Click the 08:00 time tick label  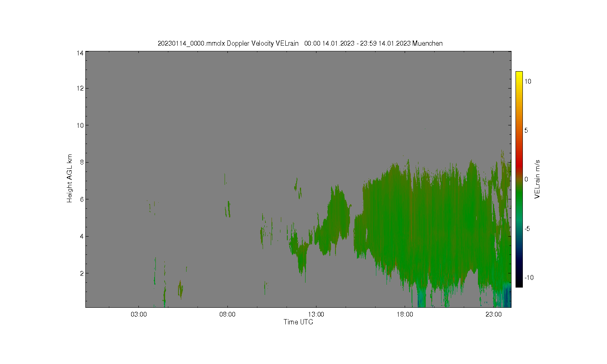click(x=227, y=315)
